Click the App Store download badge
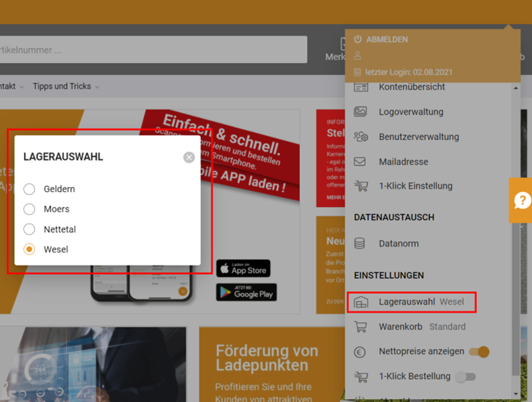Screen dimensions: 532x402 click(x=243, y=269)
